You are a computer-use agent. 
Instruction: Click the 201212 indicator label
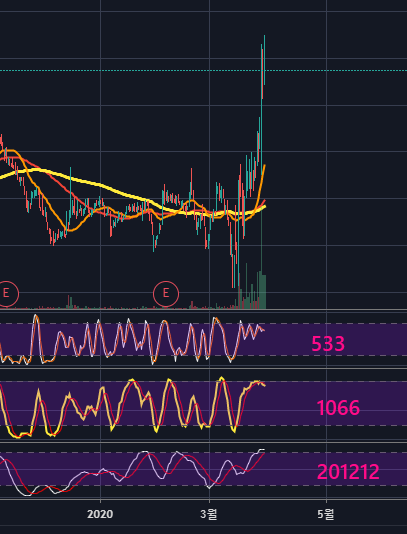tap(348, 472)
